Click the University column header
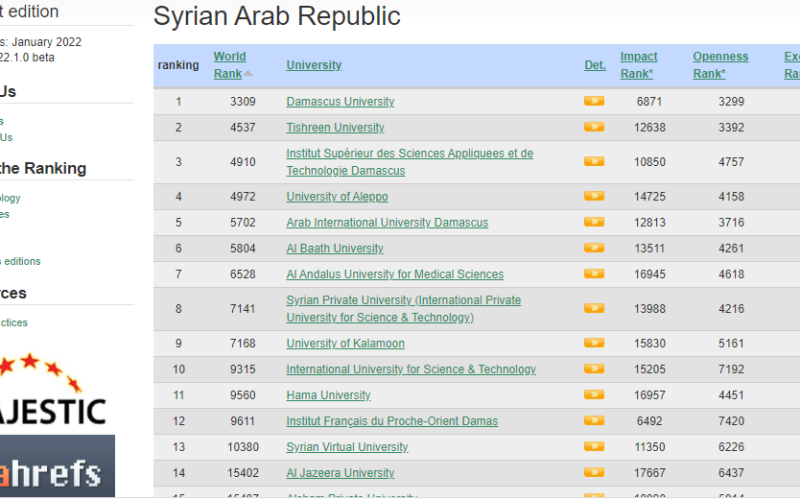The image size is (800, 500). pyautogui.click(x=314, y=65)
